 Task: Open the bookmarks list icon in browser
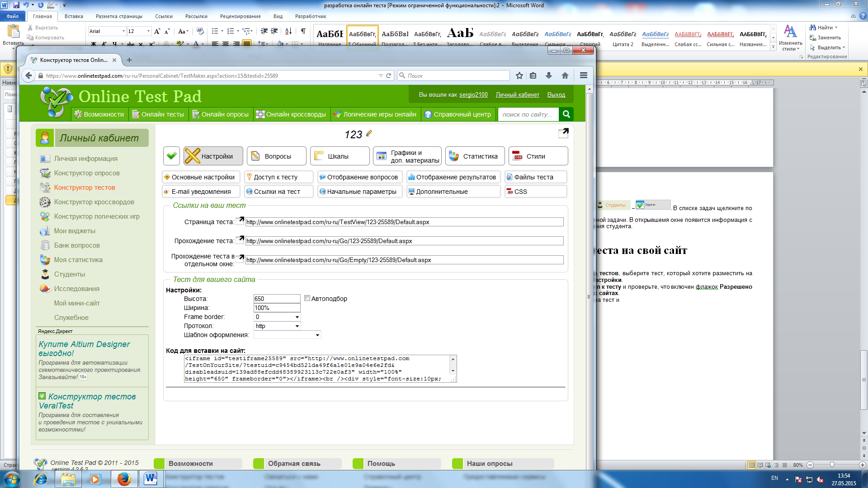pos(533,75)
